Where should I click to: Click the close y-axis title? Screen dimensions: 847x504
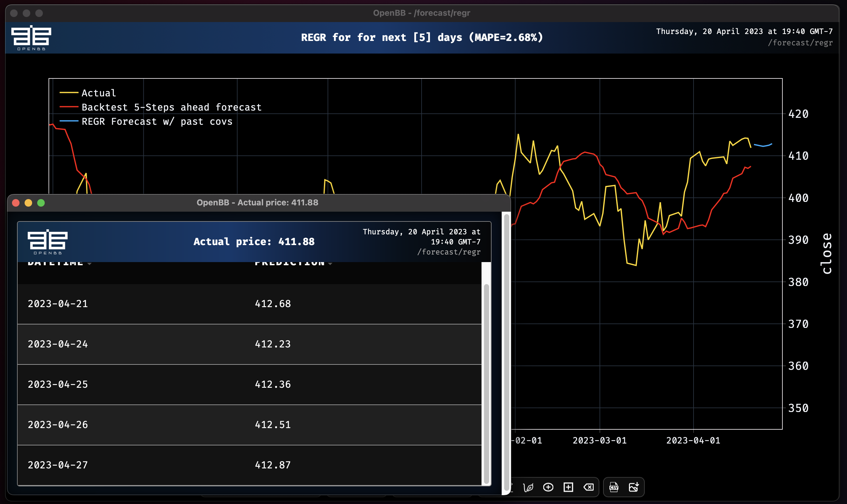pyautogui.click(x=827, y=253)
